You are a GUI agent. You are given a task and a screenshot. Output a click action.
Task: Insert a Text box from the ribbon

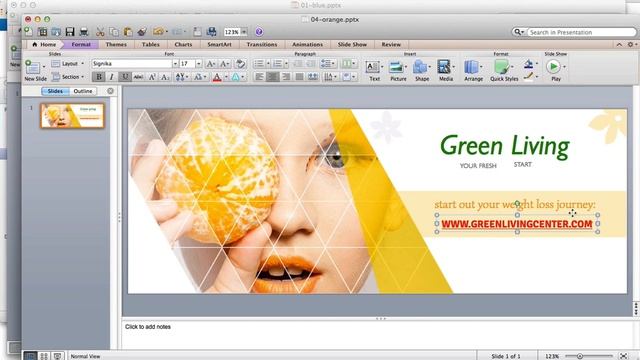[x=373, y=70]
